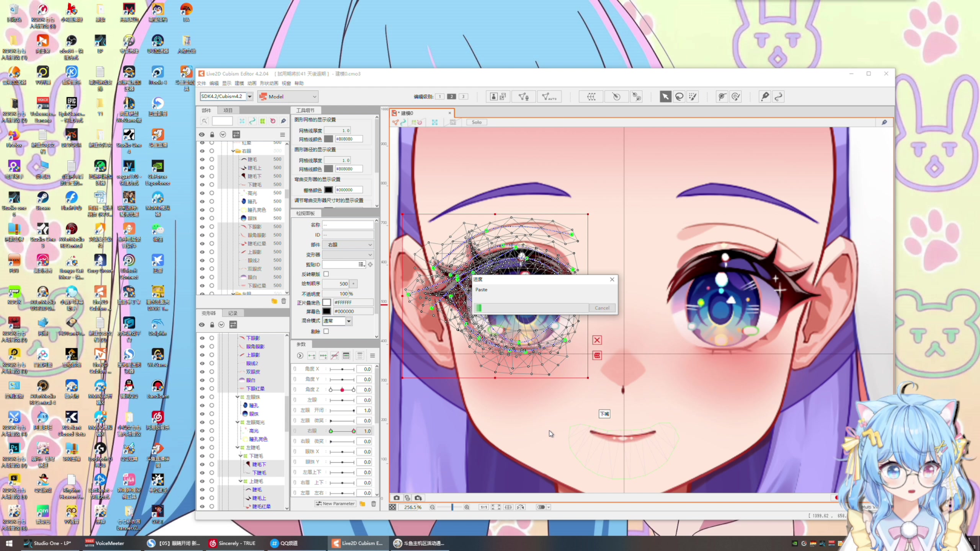Open the 变形器 dropdown in the inspector
Viewport: 980px width, 551px height.
pos(348,254)
